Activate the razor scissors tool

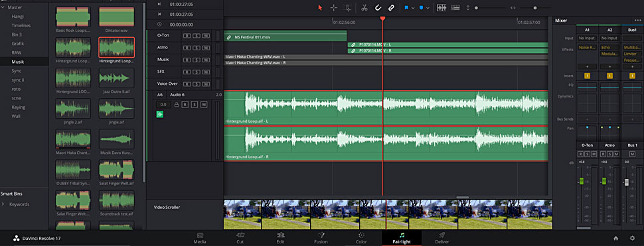tap(364, 7)
